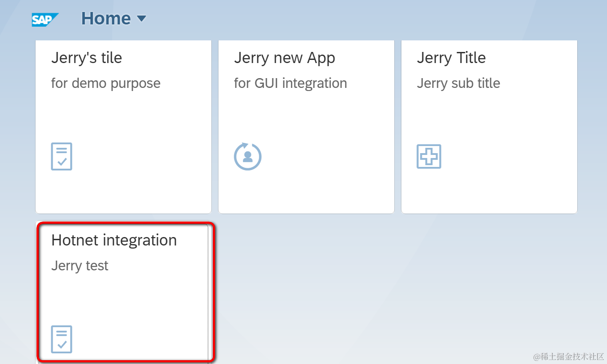Select the "Jerry new App" heading text
The height and width of the screenshot is (364, 607).
coord(284,58)
